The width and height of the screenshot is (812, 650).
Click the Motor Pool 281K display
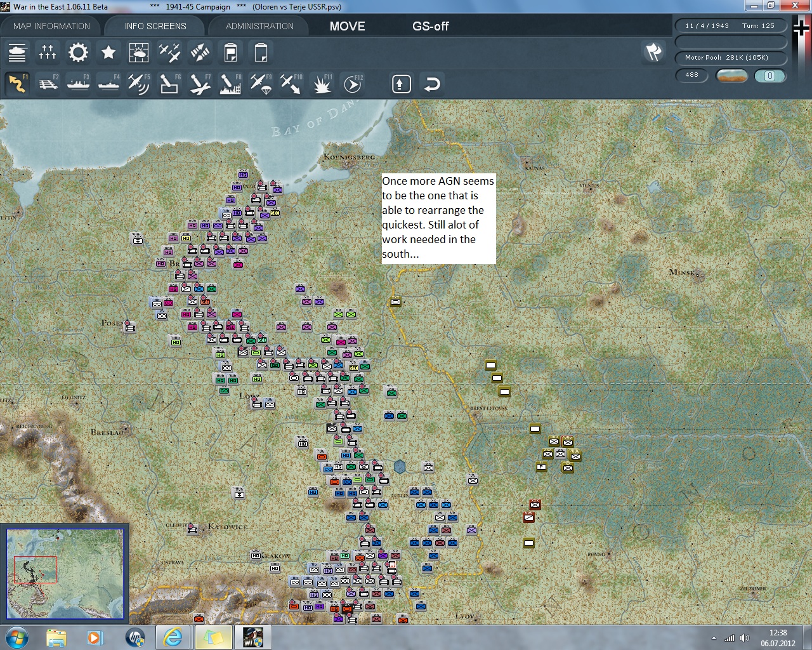point(730,58)
